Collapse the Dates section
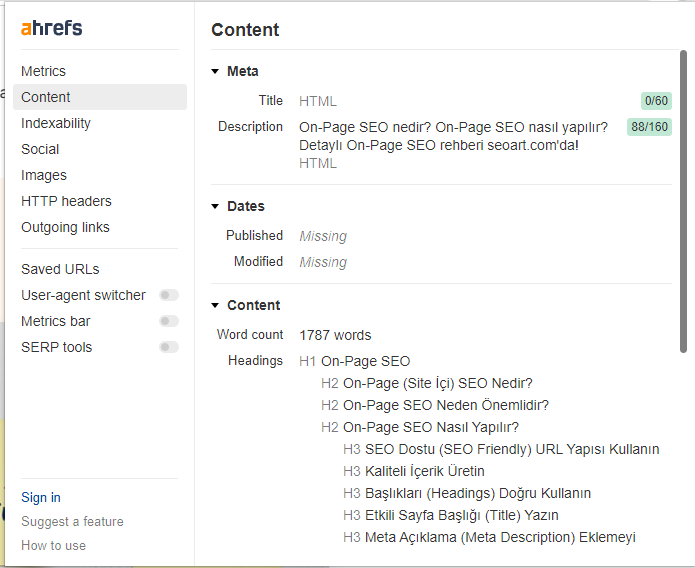Viewport: 695px width, 568px height. tap(215, 207)
